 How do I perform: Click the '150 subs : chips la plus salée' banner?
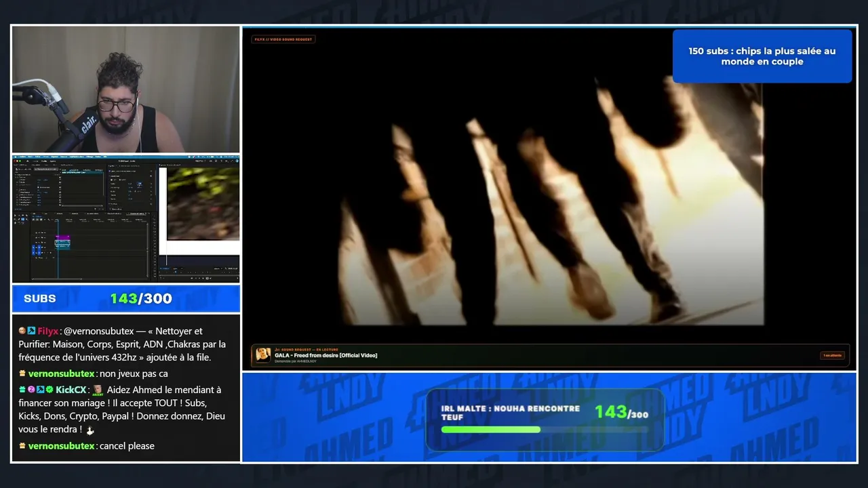[762, 56]
